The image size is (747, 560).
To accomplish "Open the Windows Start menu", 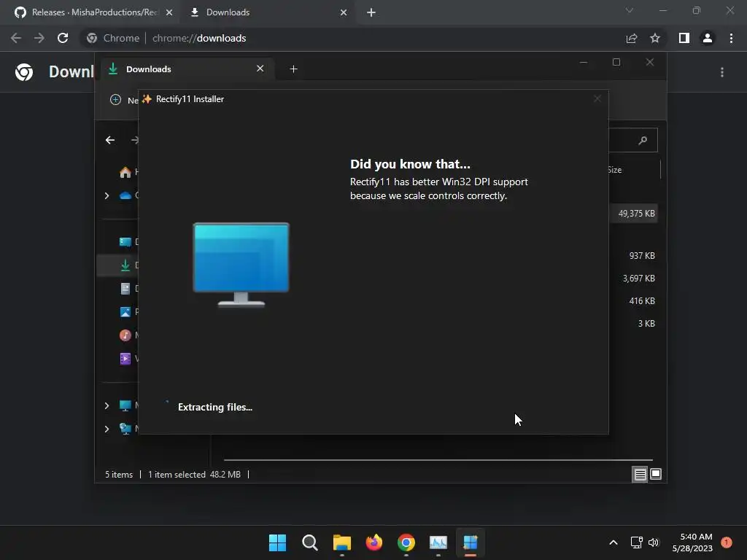I will (x=277, y=542).
